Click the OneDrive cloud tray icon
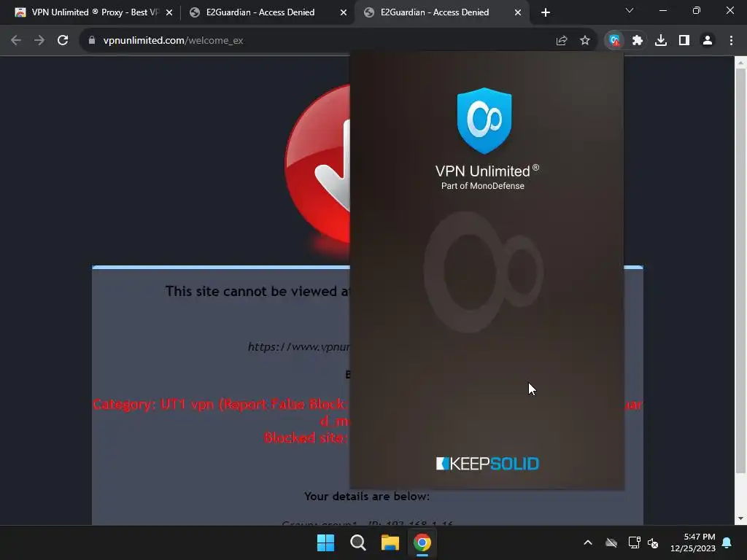This screenshot has height=560, width=747. click(x=611, y=542)
